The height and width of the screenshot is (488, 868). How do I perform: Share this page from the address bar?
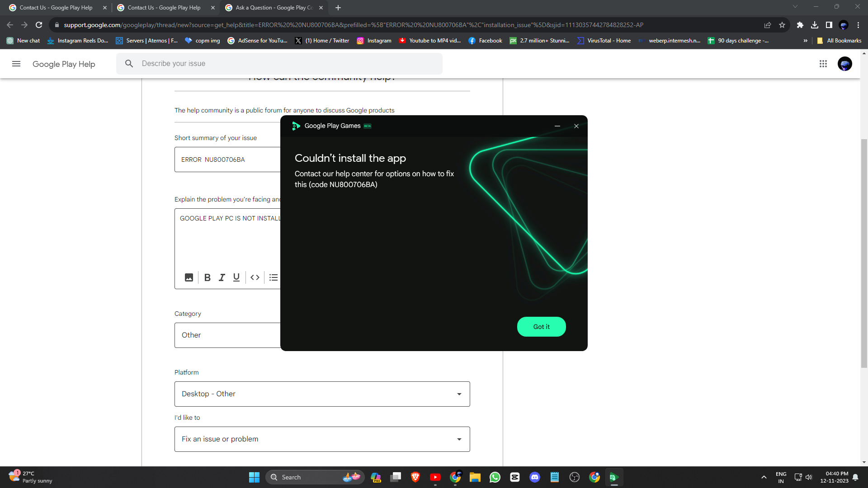768,25
